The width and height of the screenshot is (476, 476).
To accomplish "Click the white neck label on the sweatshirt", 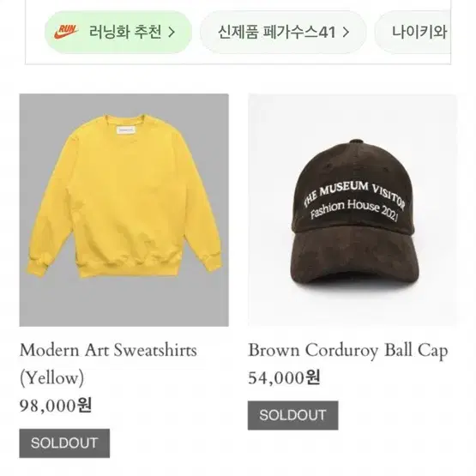I will [x=126, y=130].
